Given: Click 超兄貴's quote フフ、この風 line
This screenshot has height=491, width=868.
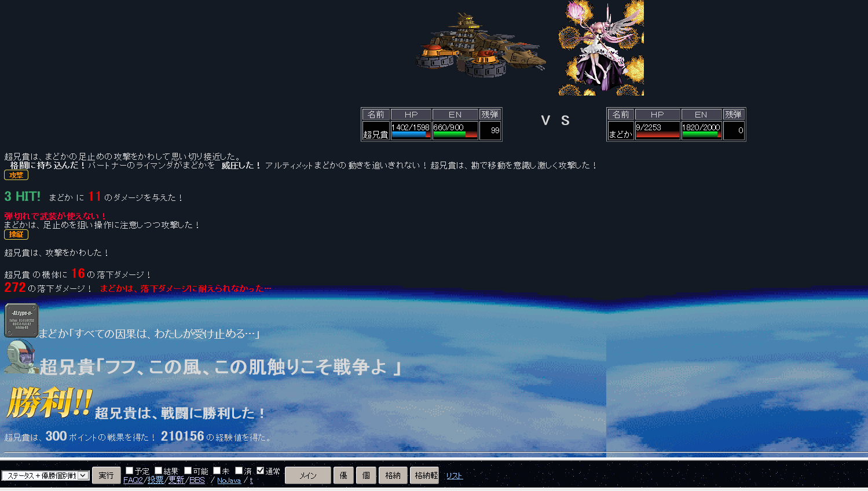Looking at the screenshot, I should tap(221, 367).
